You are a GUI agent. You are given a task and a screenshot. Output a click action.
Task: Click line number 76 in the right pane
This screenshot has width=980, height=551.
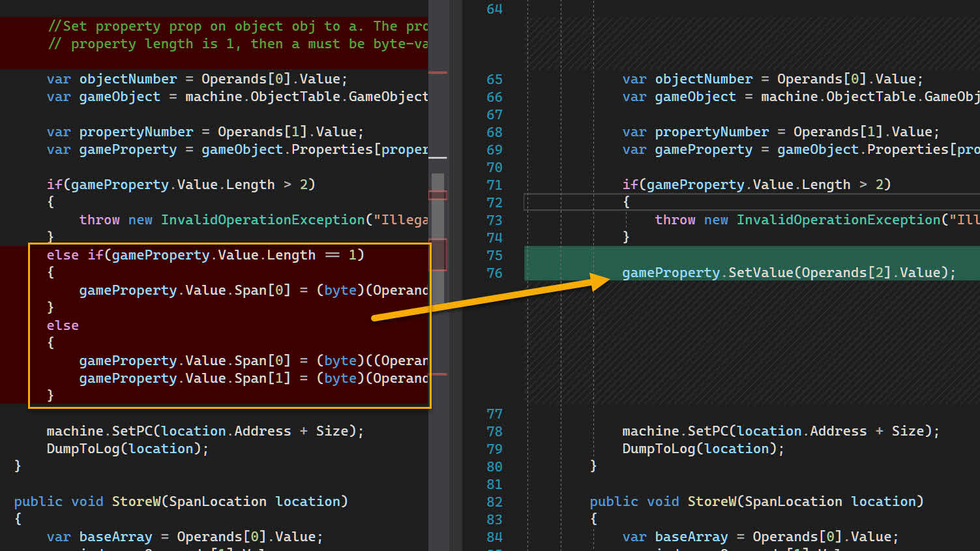[494, 273]
